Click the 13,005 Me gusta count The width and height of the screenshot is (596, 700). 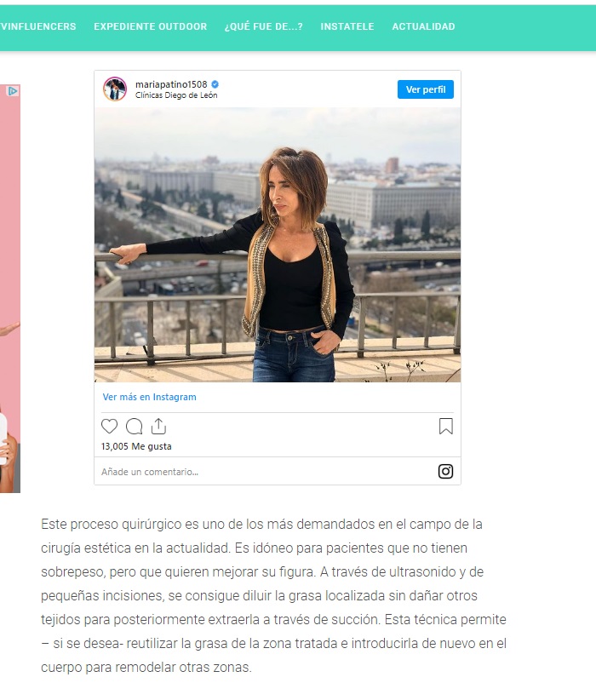[x=136, y=446]
